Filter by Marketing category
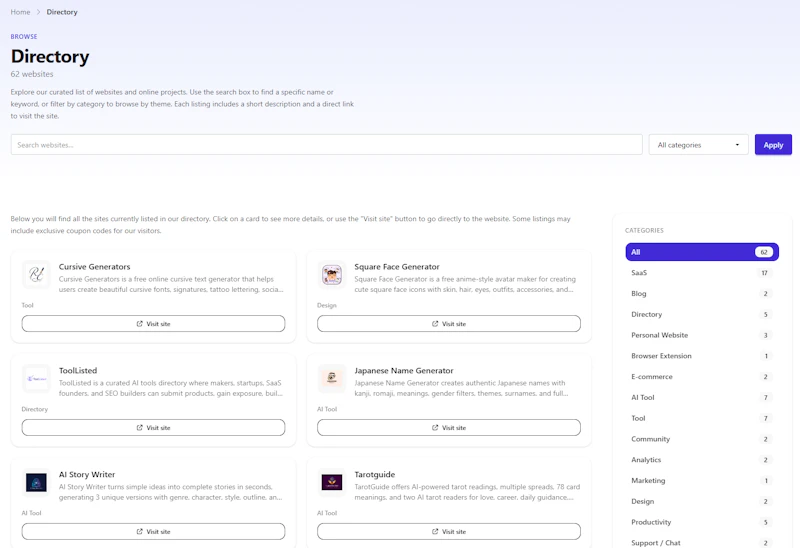This screenshot has width=800, height=548. (x=702, y=481)
